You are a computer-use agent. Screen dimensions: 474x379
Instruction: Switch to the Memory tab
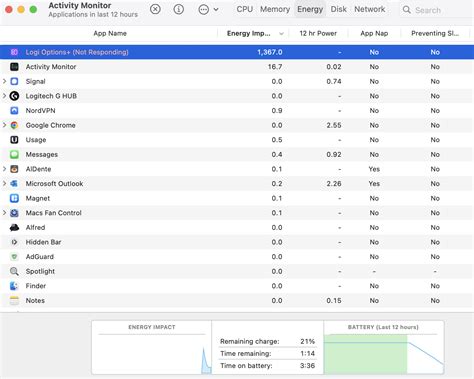(x=275, y=9)
